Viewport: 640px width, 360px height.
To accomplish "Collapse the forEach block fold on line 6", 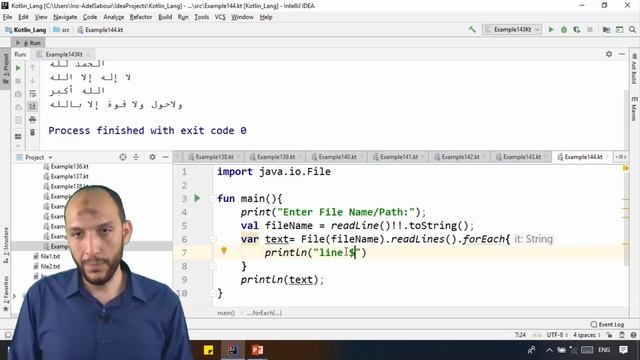I will pos(213,239).
